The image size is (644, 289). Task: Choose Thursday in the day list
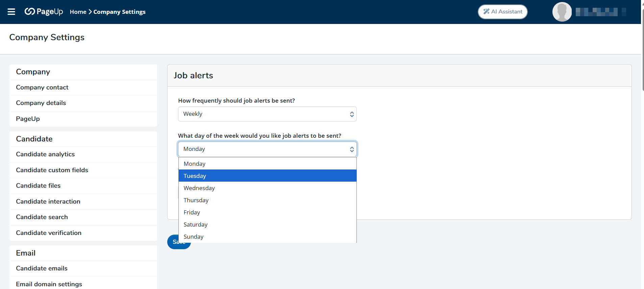point(267,200)
